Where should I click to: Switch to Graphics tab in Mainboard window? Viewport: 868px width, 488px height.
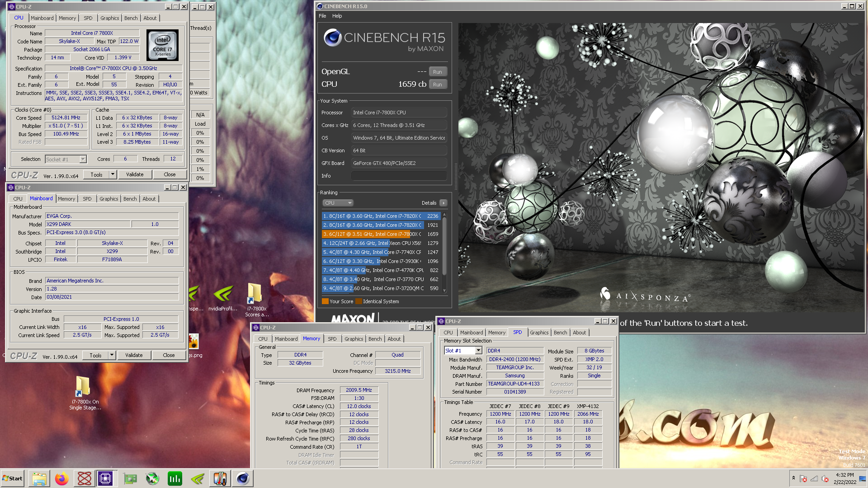[x=109, y=199]
